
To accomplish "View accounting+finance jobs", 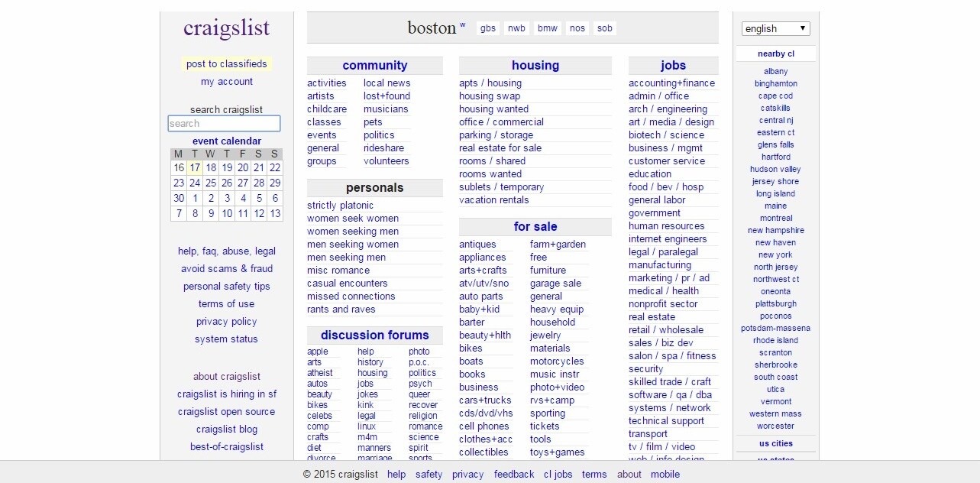I will pos(672,83).
